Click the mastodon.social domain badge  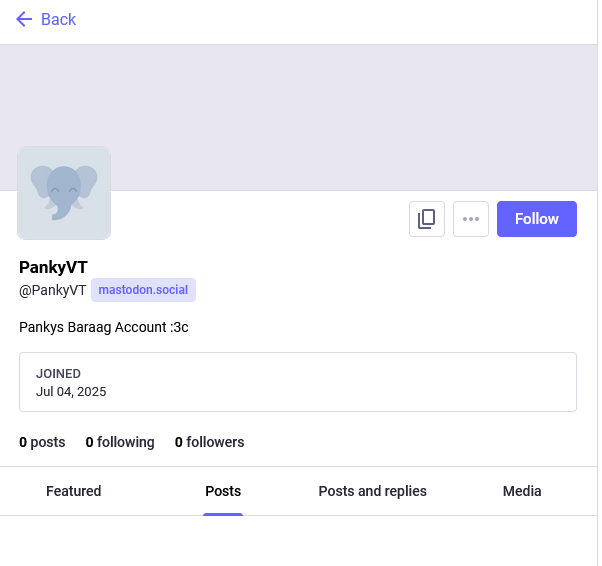143,290
